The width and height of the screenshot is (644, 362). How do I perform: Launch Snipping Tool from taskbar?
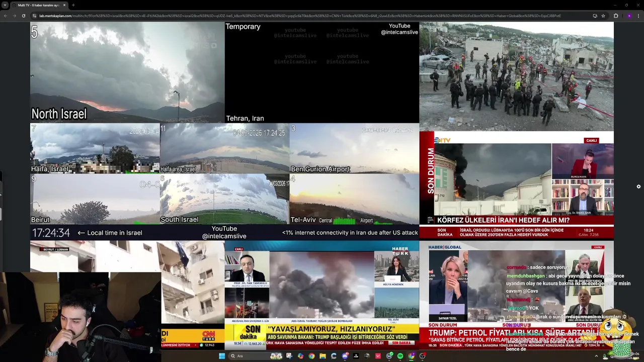click(289, 356)
